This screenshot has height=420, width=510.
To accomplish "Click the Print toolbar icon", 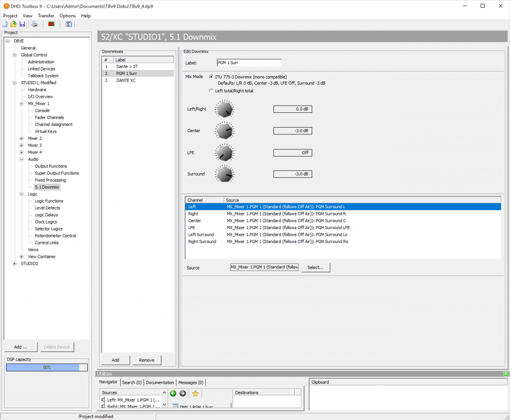I will point(35,24).
